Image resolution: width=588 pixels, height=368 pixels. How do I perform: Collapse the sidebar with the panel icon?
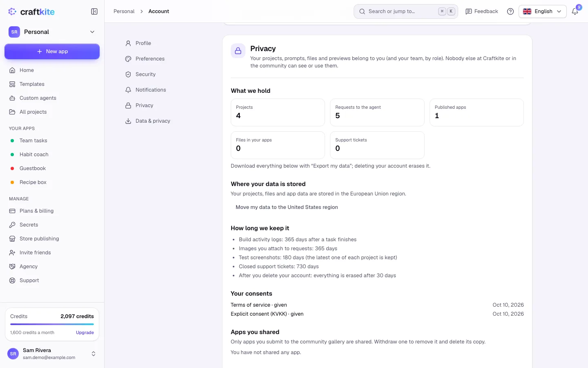pyautogui.click(x=94, y=11)
